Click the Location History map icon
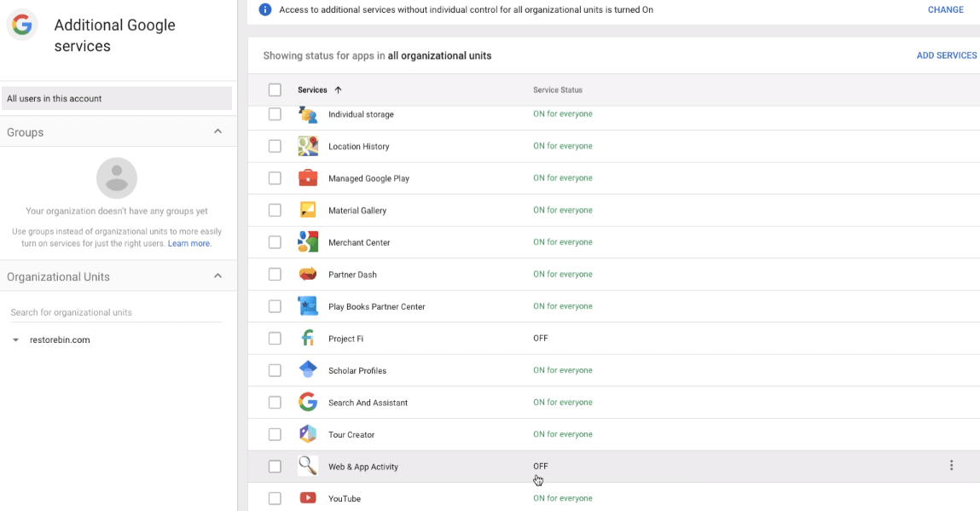The height and width of the screenshot is (511, 980). (308, 147)
